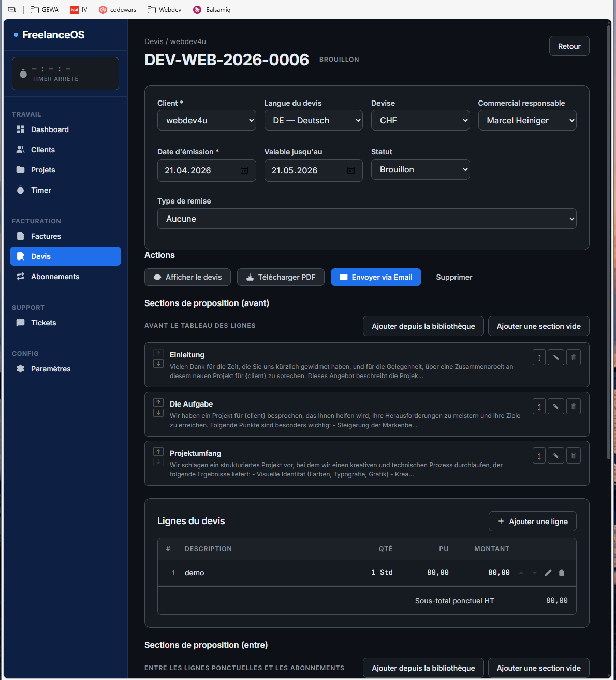
Task: Open calendar picker for Valable jusqu'au
Action: (x=351, y=170)
